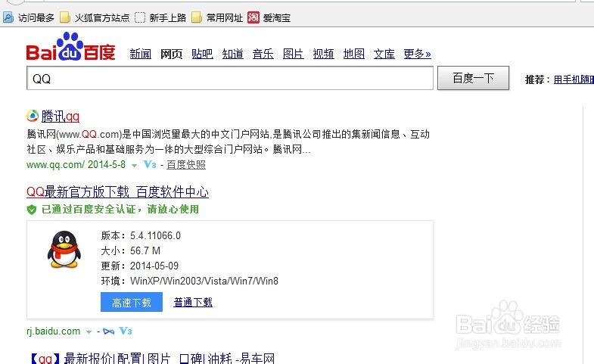Switch to 地图 search tab
594x364 pixels.
(x=354, y=54)
